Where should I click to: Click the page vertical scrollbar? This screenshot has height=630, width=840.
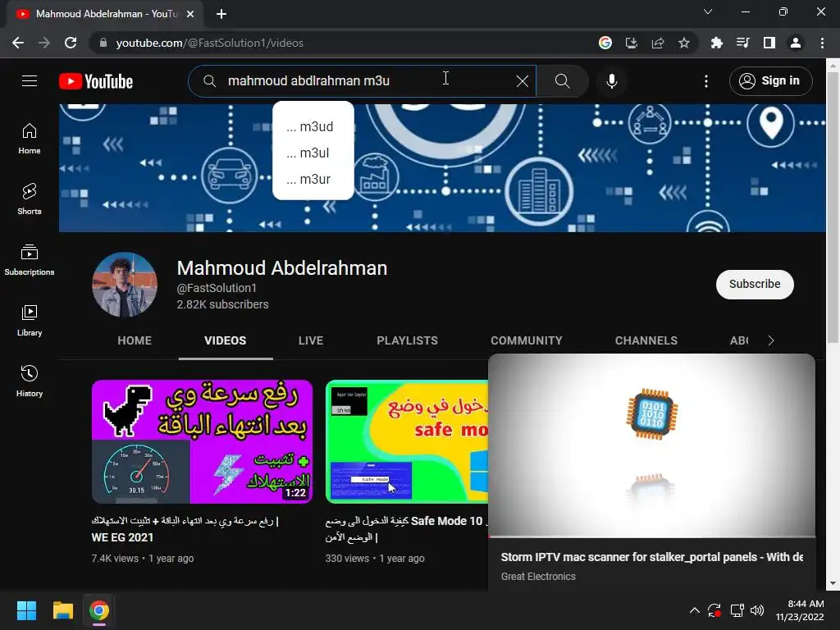(x=833, y=208)
